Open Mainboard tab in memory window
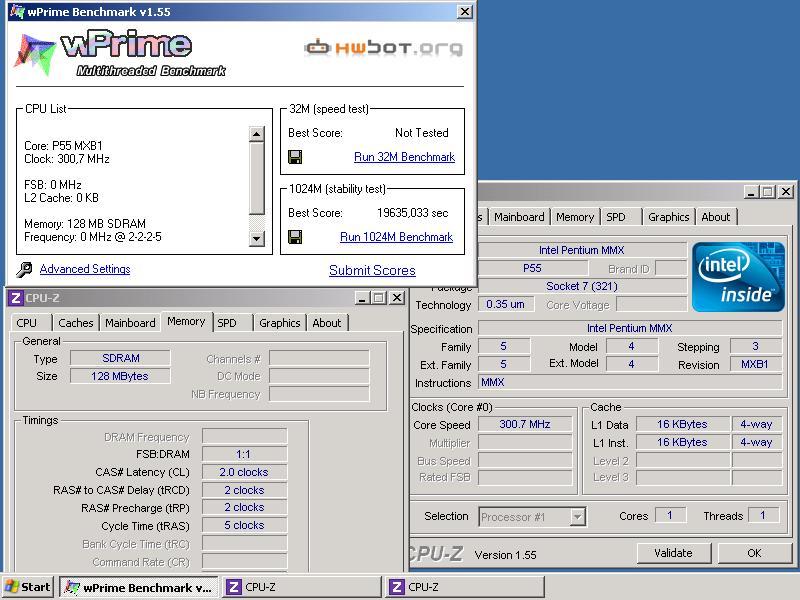The height and width of the screenshot is (600, 800). [x=130, y=323]
